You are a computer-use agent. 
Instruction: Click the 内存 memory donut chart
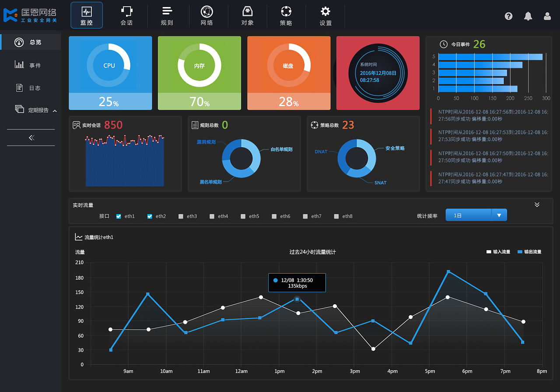pyautogui.click(x=199, y=65)
